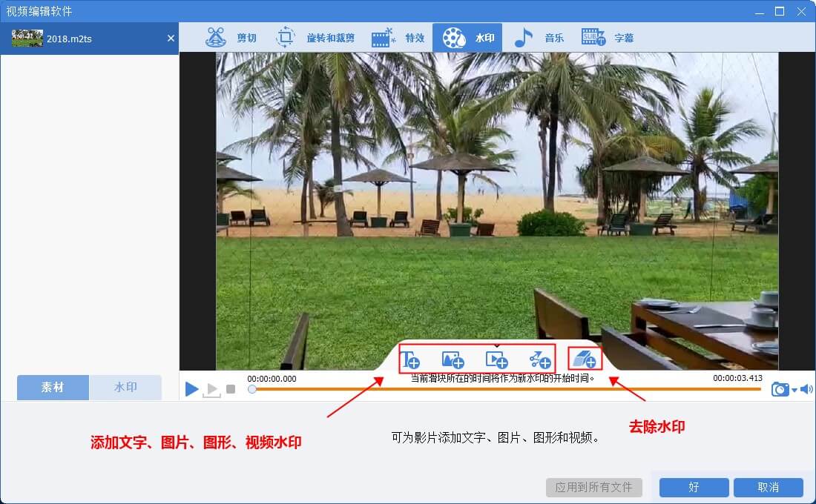Maximize the 视频编辑软件 window

tap(780, 11)
